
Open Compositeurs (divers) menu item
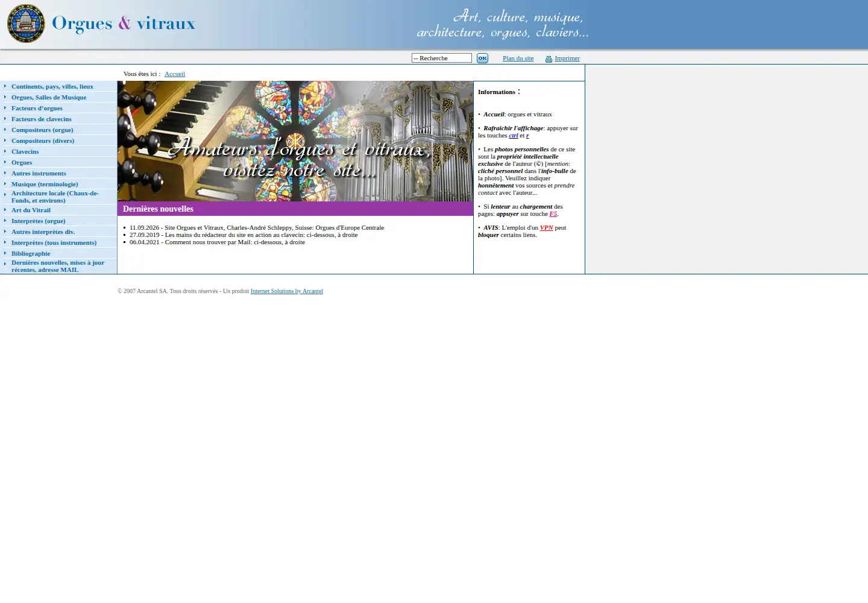click(43, 141)
